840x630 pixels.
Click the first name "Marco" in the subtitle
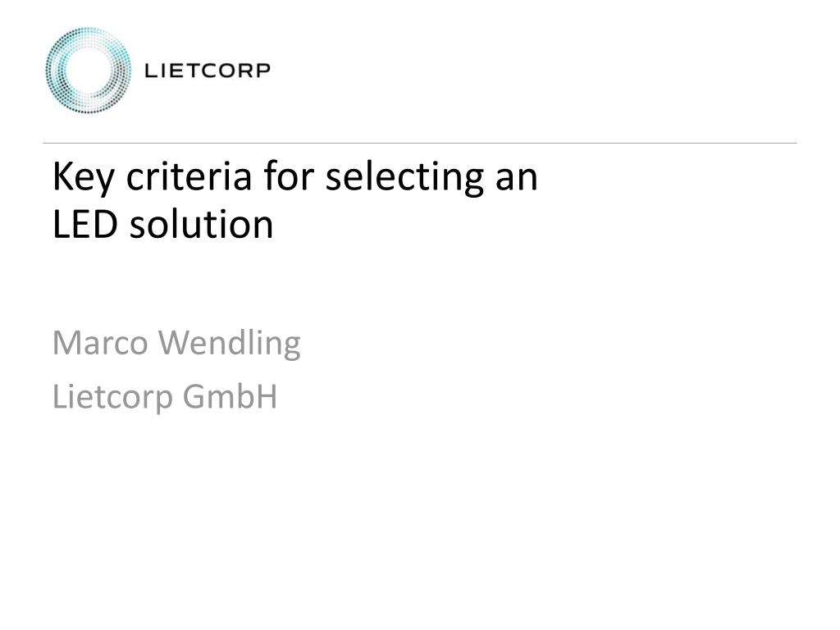(x=100, y=343)
